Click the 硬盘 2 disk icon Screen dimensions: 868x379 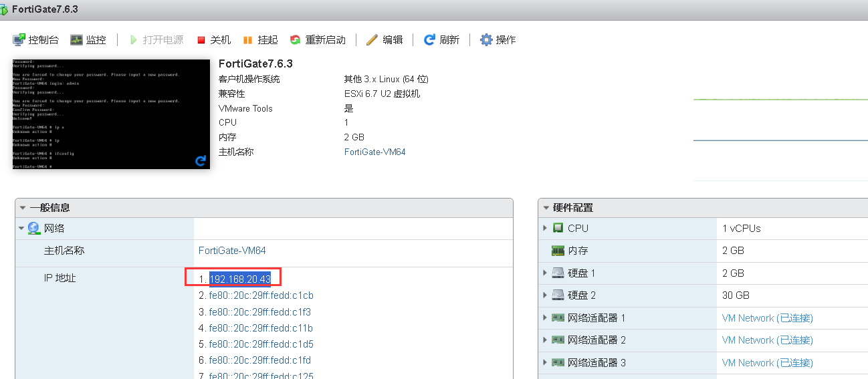pyautogui.click(x=558, y=295)
